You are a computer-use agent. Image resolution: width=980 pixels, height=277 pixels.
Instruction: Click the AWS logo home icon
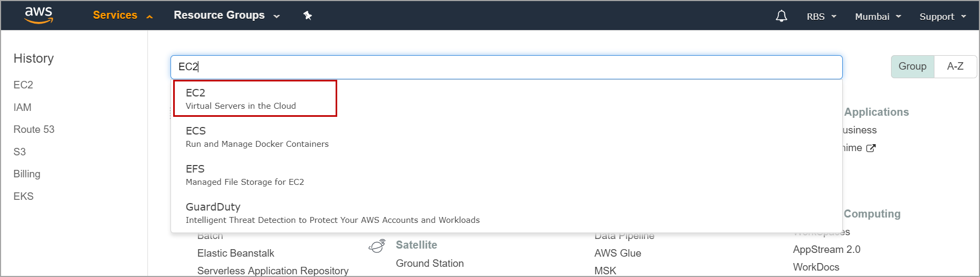(39, 16)
